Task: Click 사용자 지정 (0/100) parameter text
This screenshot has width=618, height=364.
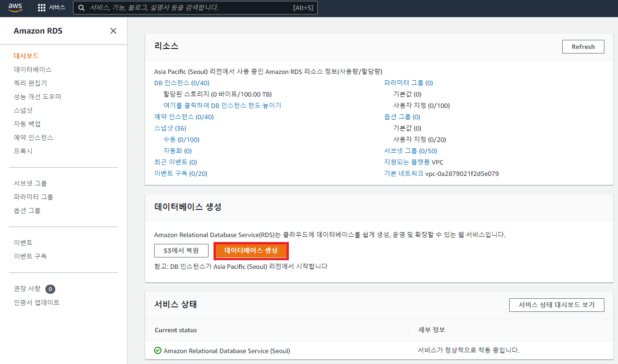Action: pyautogui.click(x=422, y=105)
